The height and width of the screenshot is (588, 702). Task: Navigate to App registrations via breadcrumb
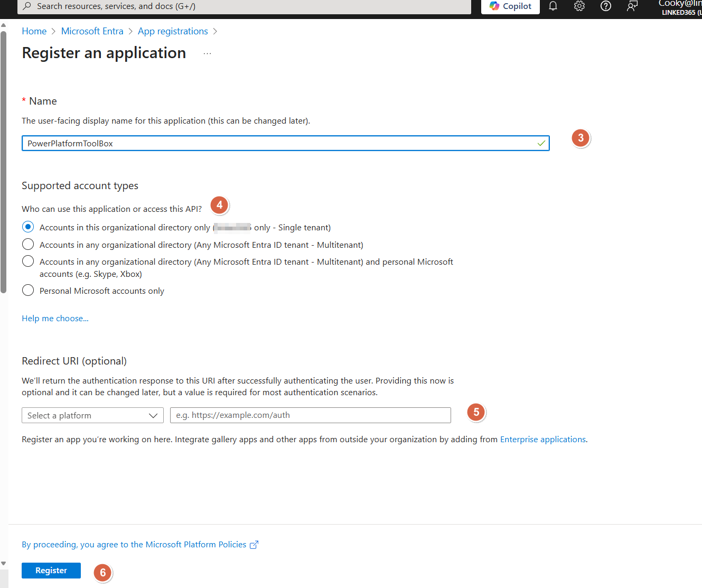coord(173,31)
